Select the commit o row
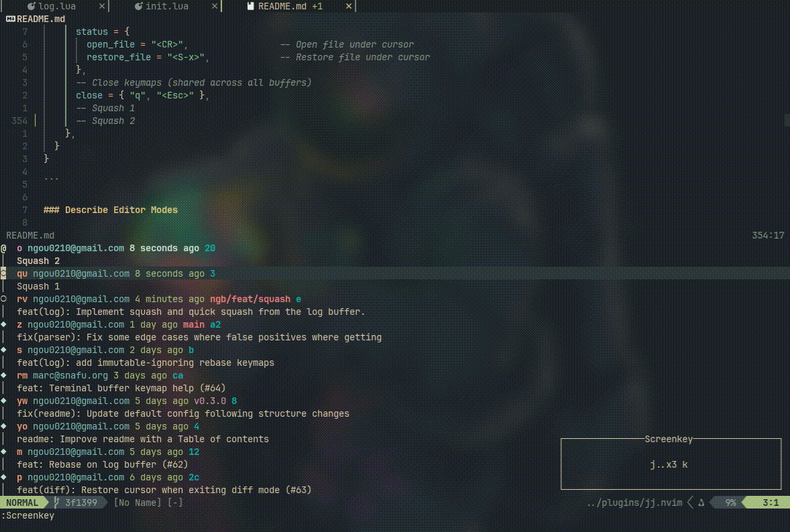Image resolution: width=790 pixels, height=532 pixels. click(395, 248)
